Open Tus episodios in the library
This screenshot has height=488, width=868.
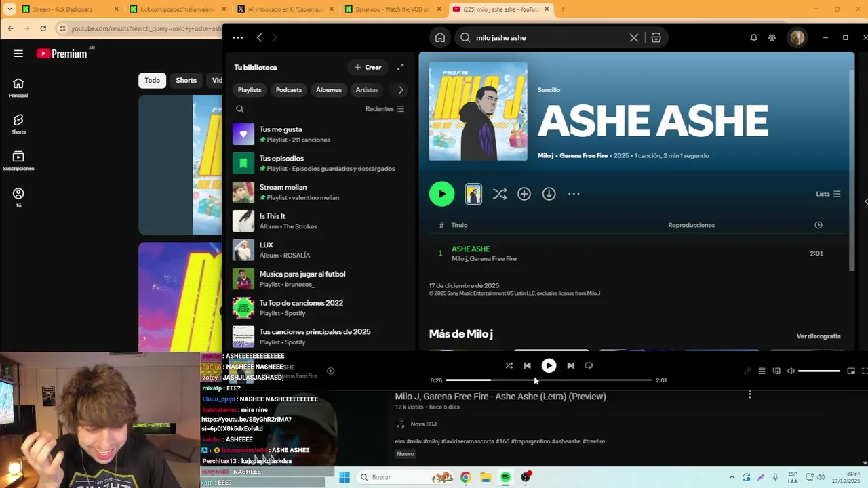coord(319,163)
